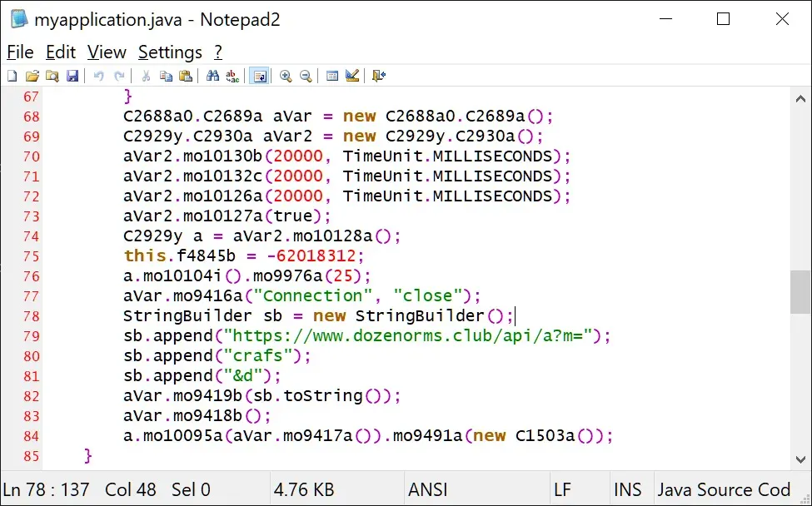The height and width of the screenshot is (506, 812).
Task: Toggle INS insert mode in status bar
Action: click(628, 489)
